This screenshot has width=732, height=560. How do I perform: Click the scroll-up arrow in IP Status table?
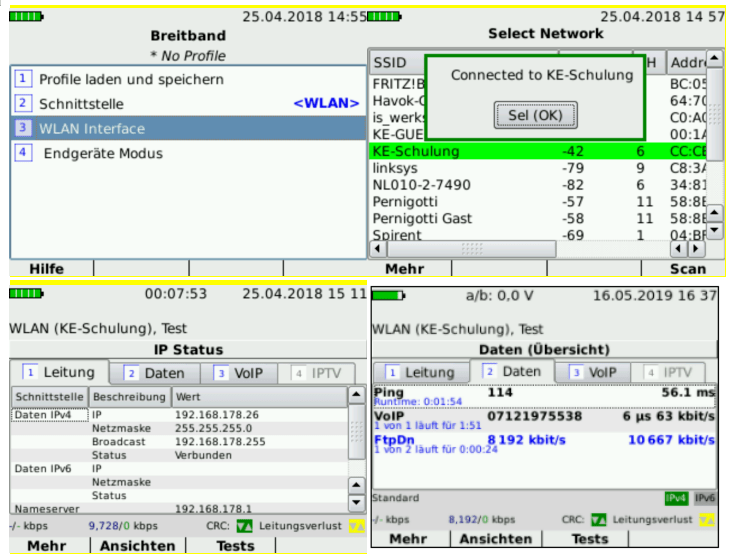[x=356, y=397]
